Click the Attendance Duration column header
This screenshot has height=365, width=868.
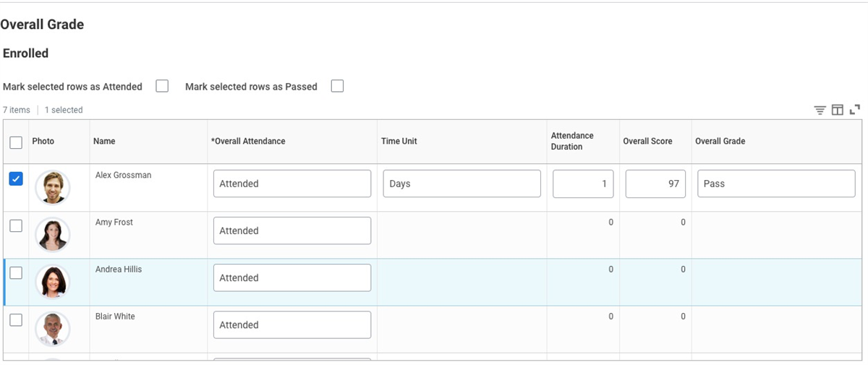(x=572, y=141)
